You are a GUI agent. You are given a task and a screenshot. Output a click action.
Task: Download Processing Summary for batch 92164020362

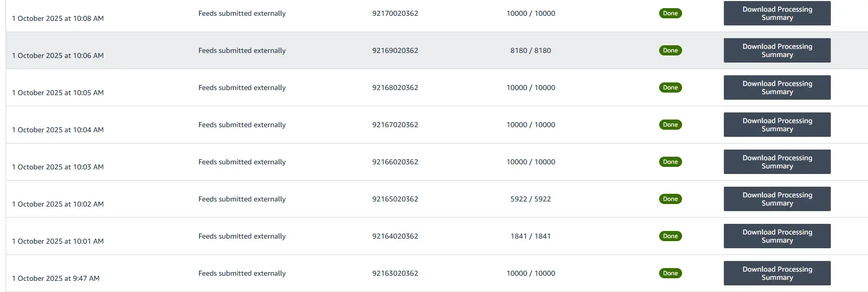pyautogui.click(x=777, y=236)
